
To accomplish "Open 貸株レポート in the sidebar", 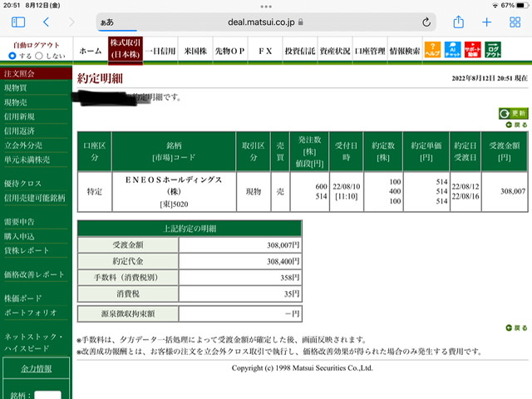I will (27, 250).
